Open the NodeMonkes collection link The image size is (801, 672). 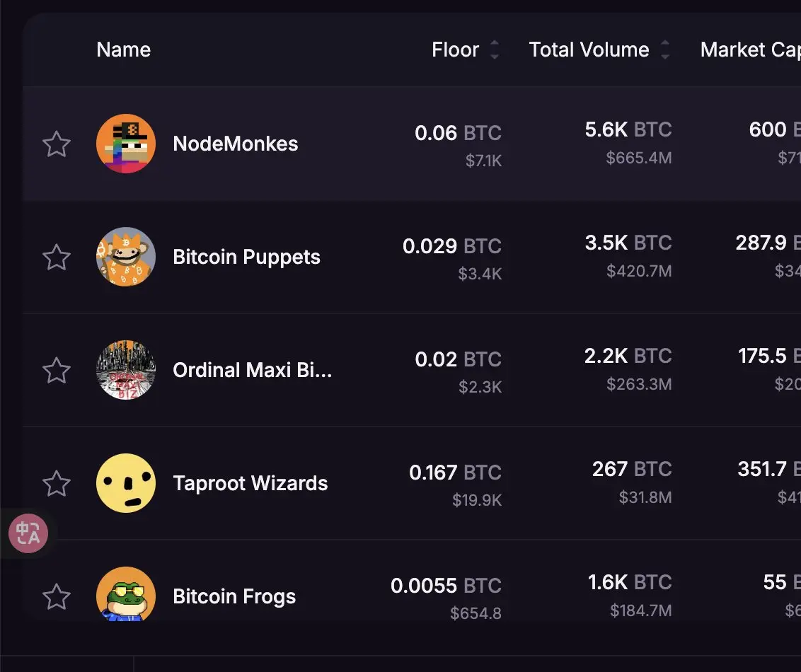click(x=236, y=144)
